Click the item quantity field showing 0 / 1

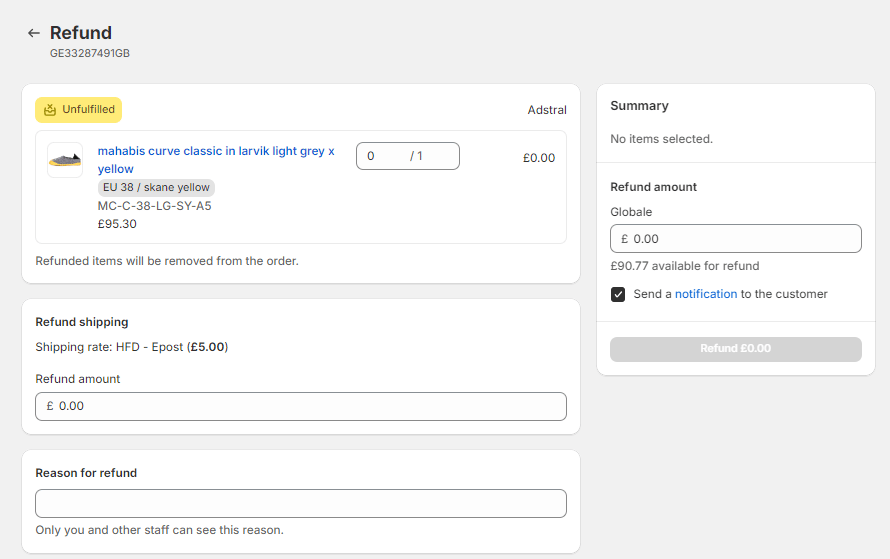(x=408, y=156)
